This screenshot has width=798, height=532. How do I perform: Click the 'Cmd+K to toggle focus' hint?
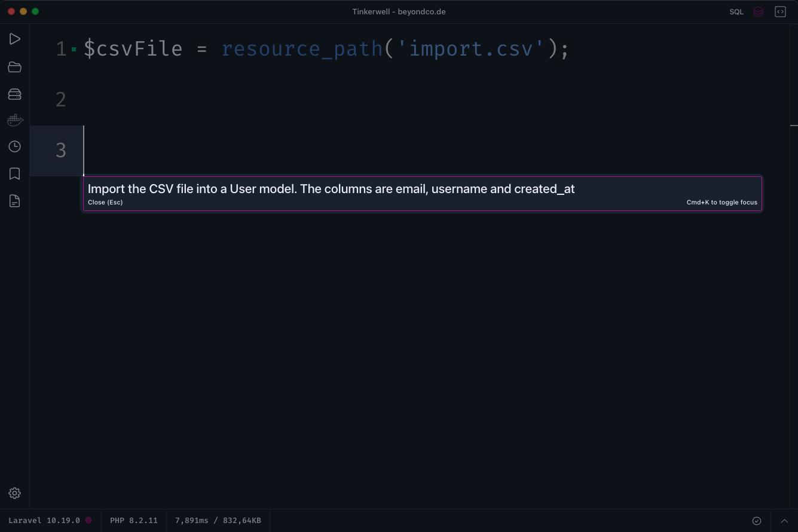(721, 203)
